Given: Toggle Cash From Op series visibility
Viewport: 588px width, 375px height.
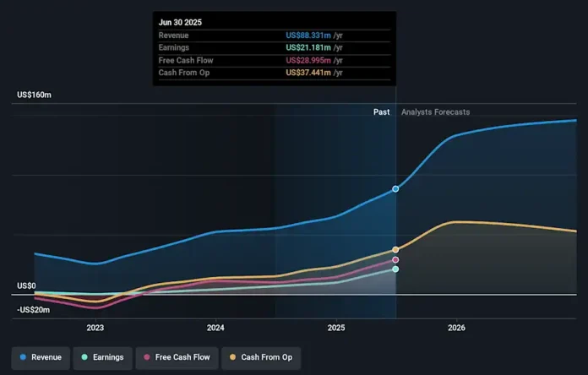Looking at the screenshot, I should pos(262,357).
